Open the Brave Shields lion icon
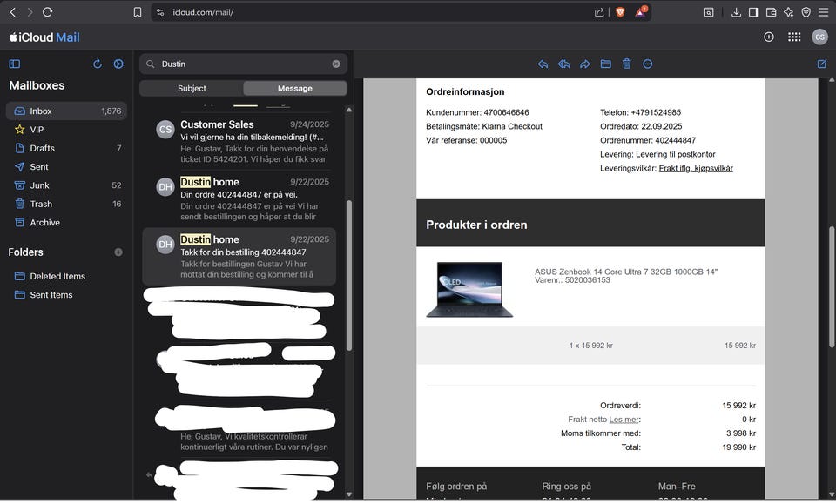This screenshot has height=504, width=836. tap(620, 12)
